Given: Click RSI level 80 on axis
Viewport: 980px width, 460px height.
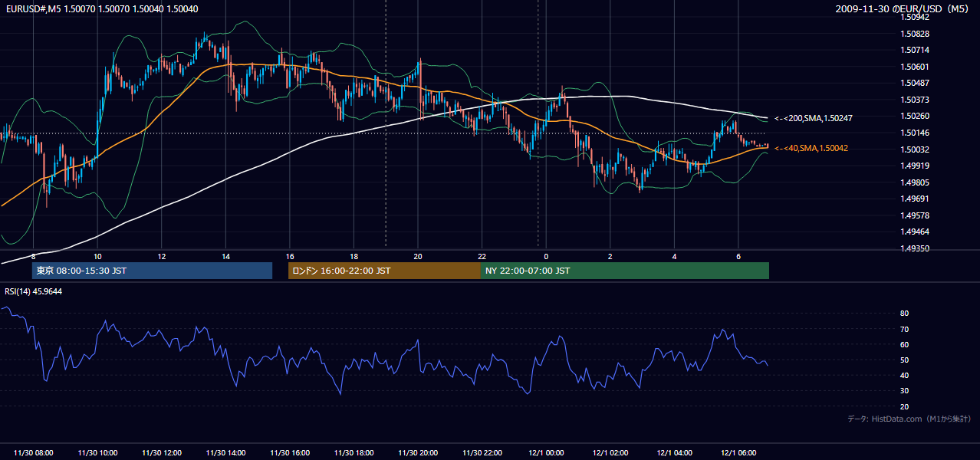Looking at the screenshot, I should point(904,314).
